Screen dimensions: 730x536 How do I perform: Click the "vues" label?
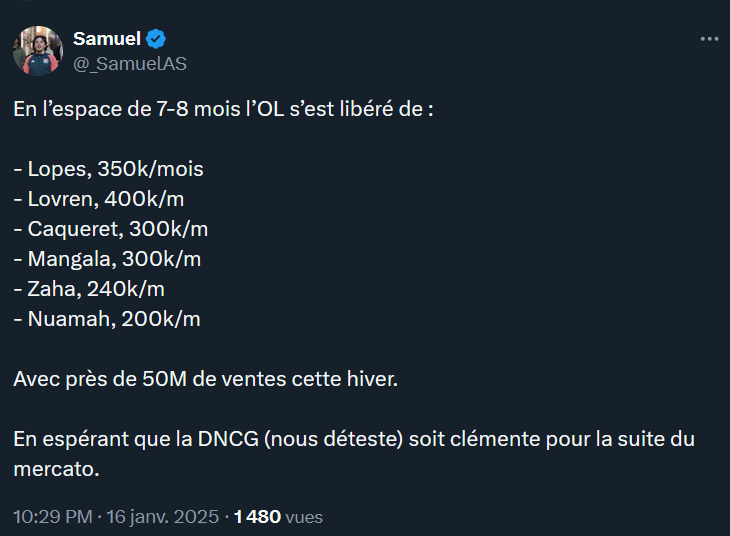[x=304, y=517]
